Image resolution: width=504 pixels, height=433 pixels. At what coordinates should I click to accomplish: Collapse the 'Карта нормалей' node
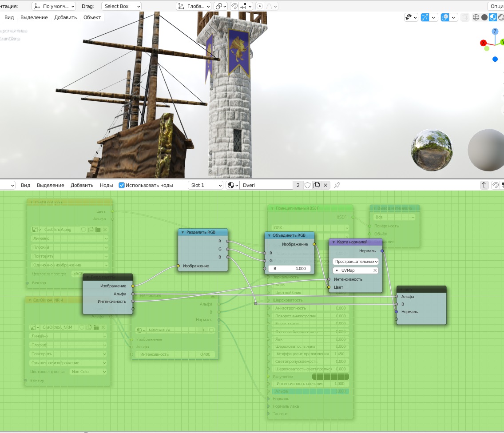pos(333,242)
